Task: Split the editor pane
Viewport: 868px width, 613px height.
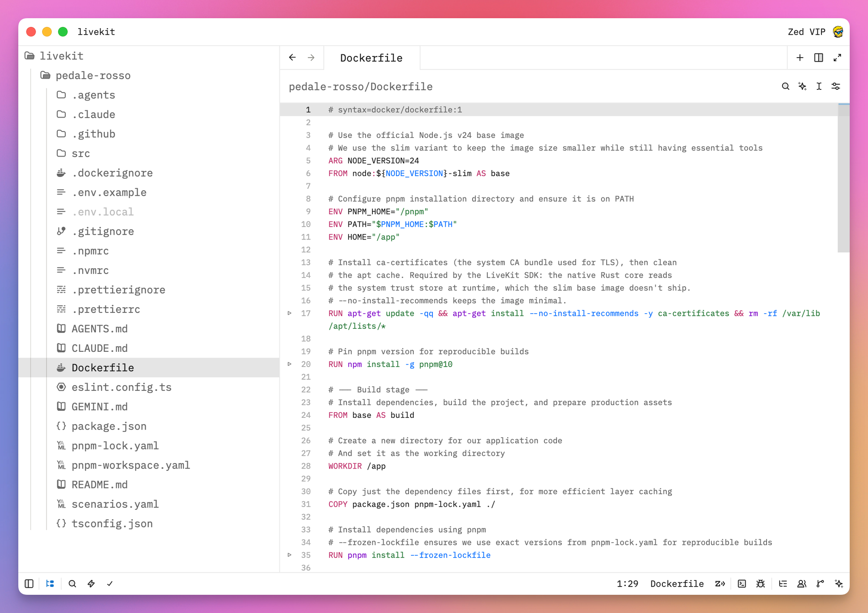Action: pyautogui.click(x=819, y=58)
